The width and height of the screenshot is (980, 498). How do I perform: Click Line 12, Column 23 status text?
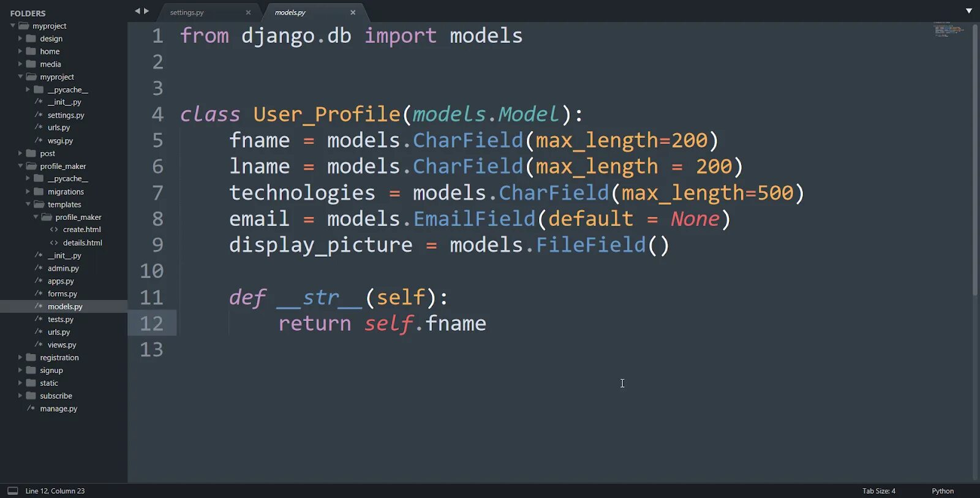[55, 491]
